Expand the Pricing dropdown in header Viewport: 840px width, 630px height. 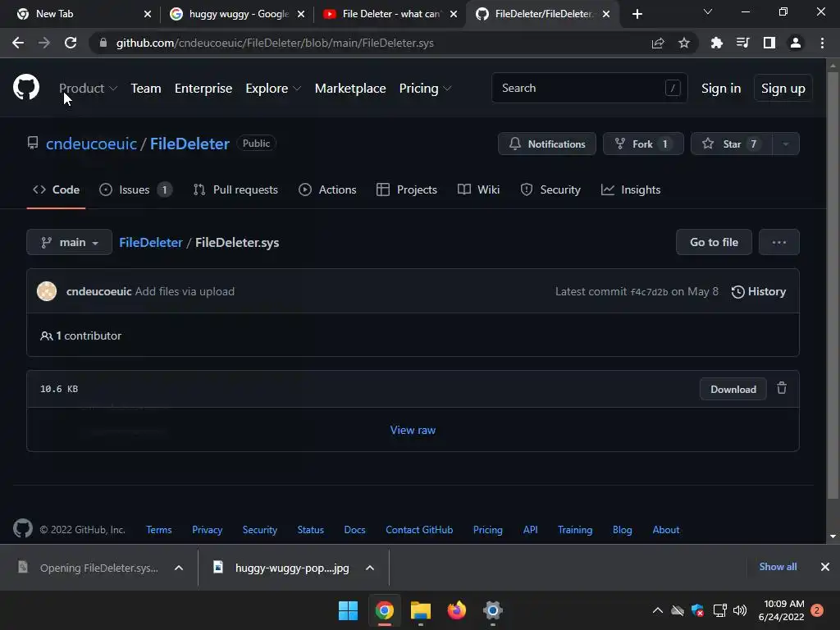[x=425, y=89]
